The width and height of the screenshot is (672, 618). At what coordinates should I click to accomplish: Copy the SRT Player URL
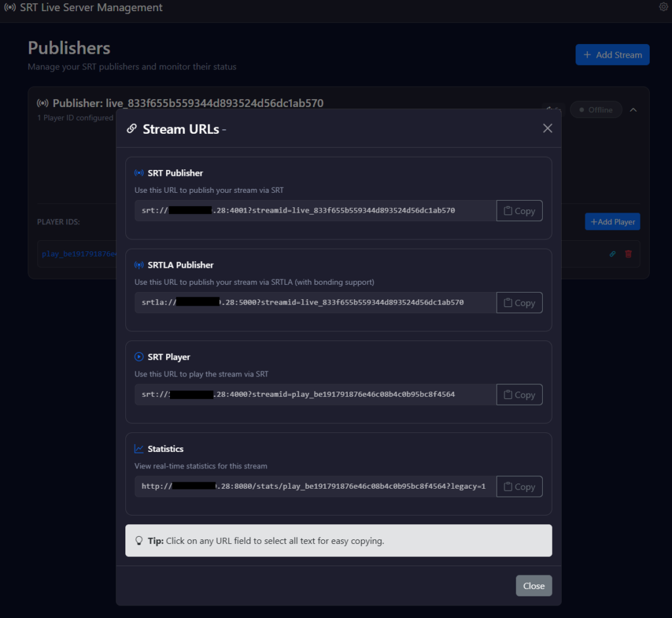coord(519,395)
